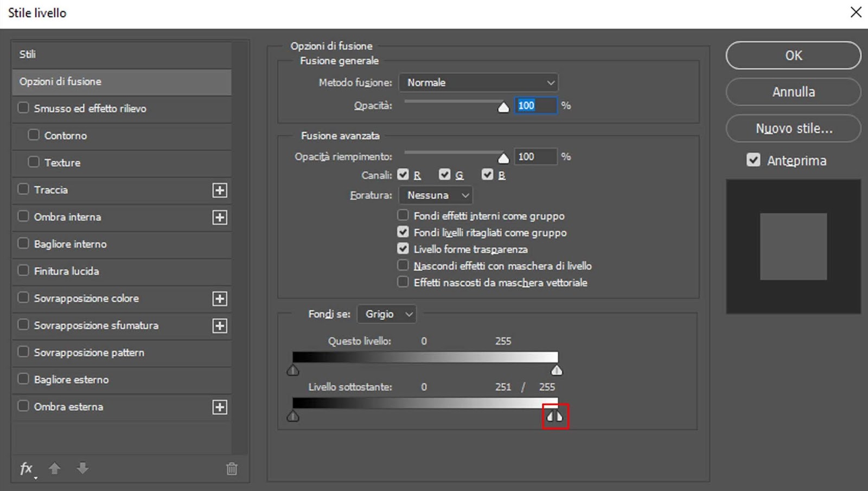Enable the Bagliore esterno checkbox
Image resolution: width=868 pixels, height=491 pixels.
pyautogui.click(x=23, y=379)
